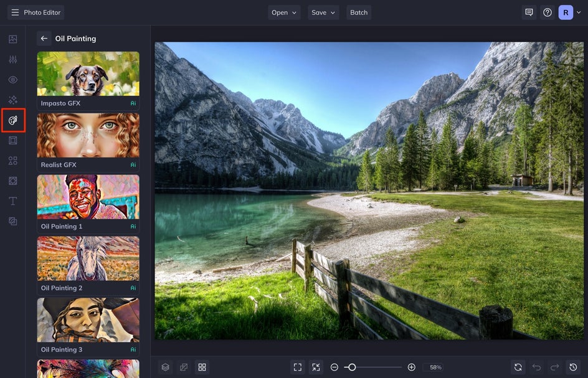
Task: Open the Graphics shapes icon
Action: 12,161
